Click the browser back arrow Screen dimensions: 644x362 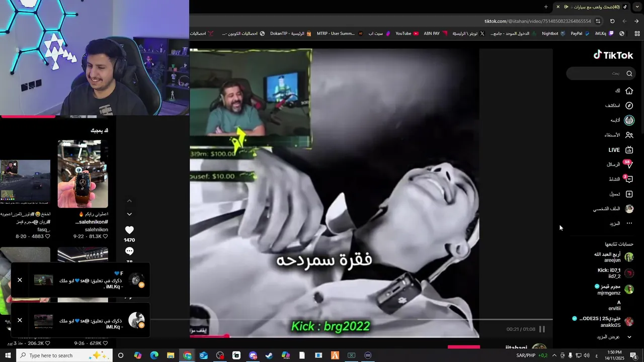coord(636,21)
